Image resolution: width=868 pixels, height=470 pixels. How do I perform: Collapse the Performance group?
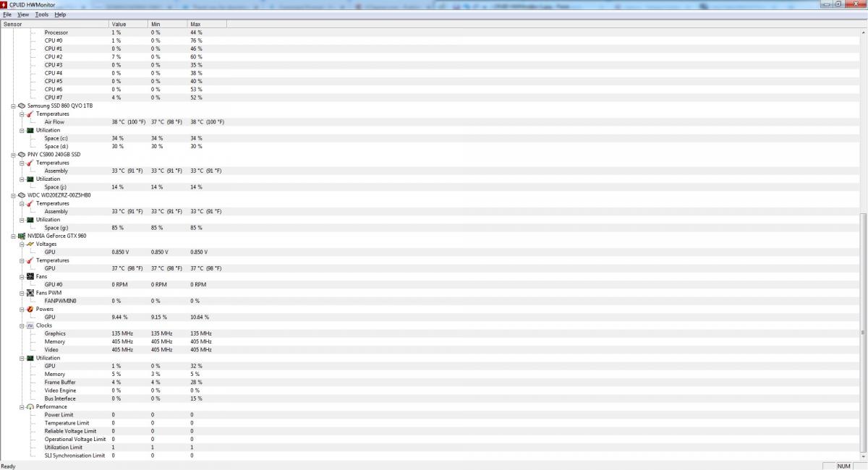pyautogui.click(x=22, y=406)
